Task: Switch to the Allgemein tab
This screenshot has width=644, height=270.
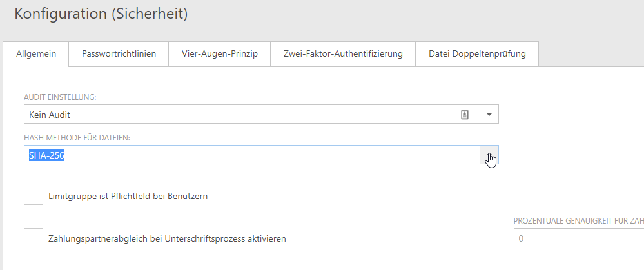Action: pyautogui.click(x=36, y=54)
